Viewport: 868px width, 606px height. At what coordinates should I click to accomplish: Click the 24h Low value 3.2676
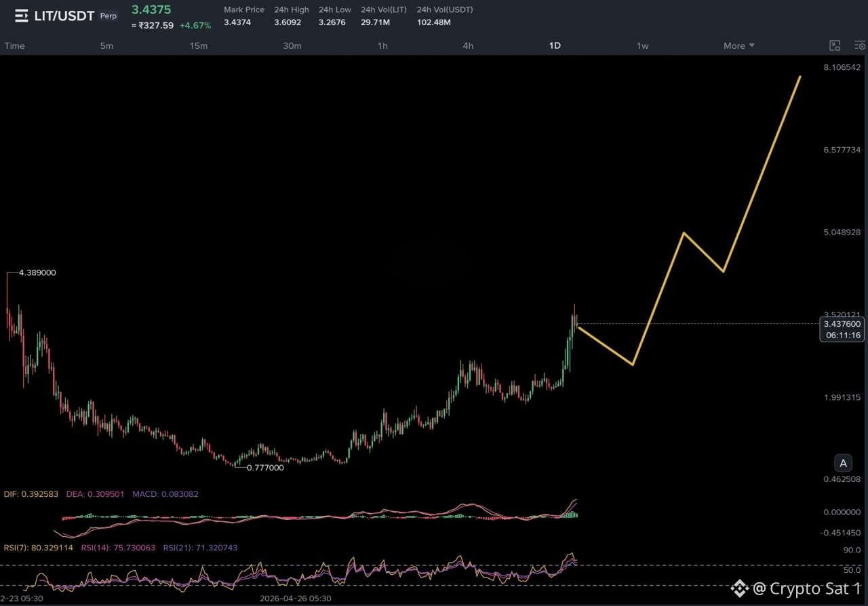332,22
